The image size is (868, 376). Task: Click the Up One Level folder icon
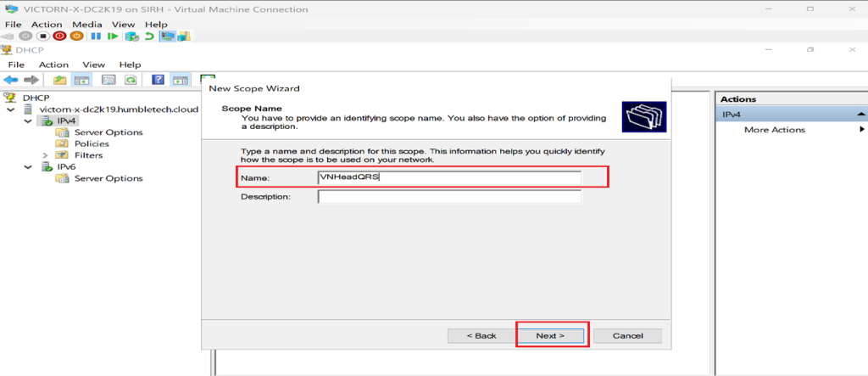pyautogui.click(x=59, y=80)
